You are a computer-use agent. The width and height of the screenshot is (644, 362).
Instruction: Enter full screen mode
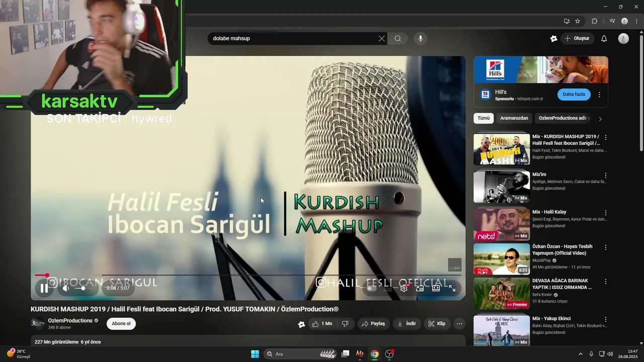point(452,289)
